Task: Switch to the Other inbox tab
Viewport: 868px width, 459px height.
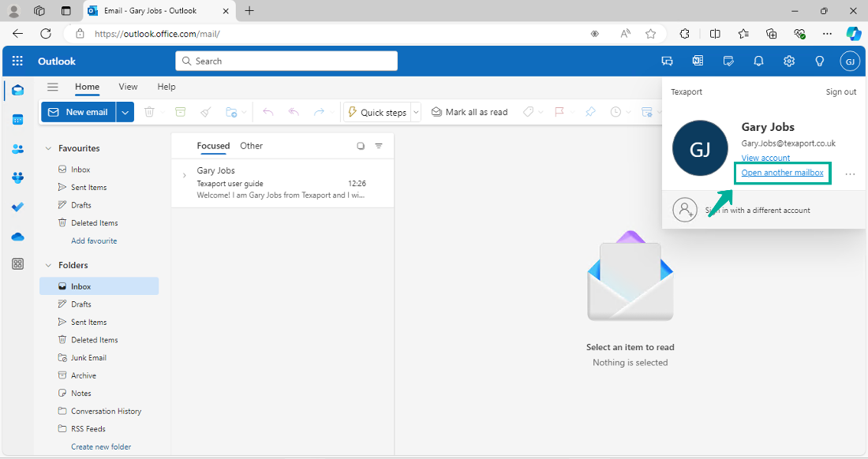Action: tap(251, 145)
